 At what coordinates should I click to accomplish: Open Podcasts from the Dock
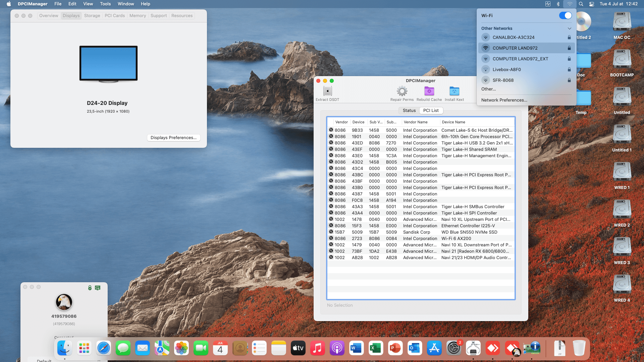pyautogui.click(x=337, y=349)
